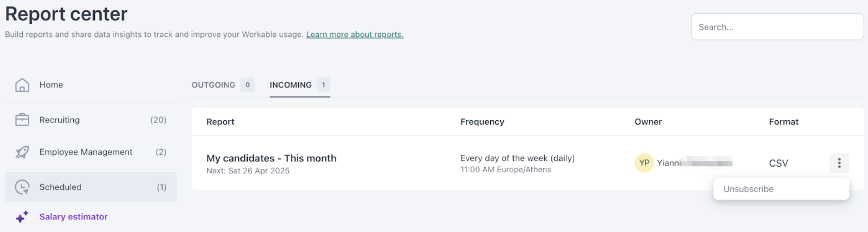Image resolution: width=868 pixels, height=232 pixels.
Task: Open the three-dot row options menu
Action: [839, 163]
